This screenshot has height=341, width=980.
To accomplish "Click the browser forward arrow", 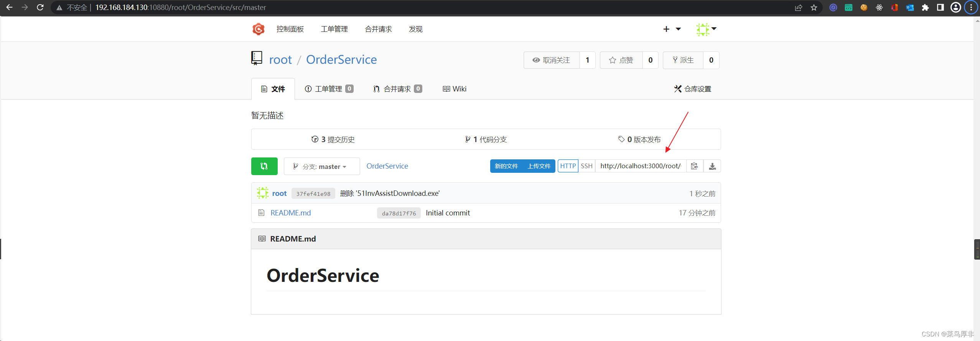I will click(x=25, y=7).
